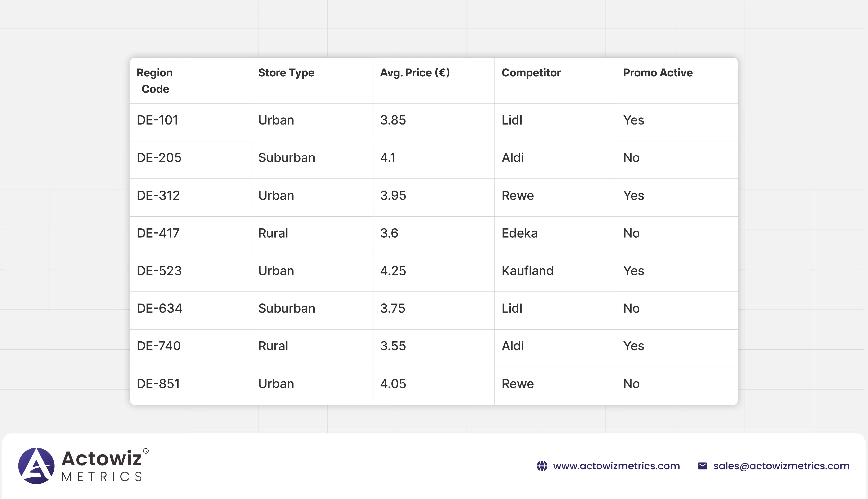Click the Edeka competitor cell
The height and width of the screenshot is (499, 868).
519,233
